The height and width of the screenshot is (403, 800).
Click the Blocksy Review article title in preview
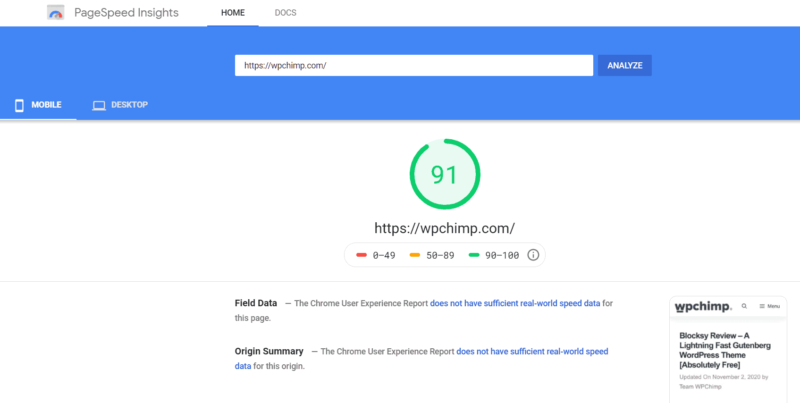click(x=725, y=350)
